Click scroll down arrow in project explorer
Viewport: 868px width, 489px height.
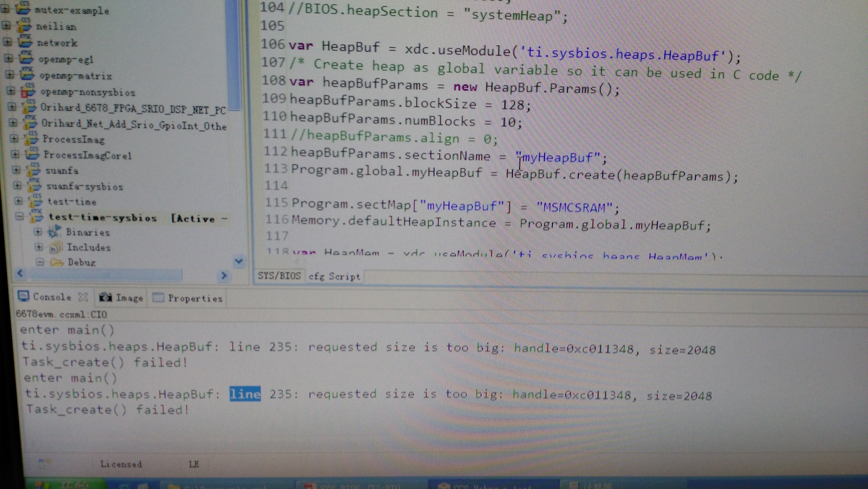coord(239,261)
